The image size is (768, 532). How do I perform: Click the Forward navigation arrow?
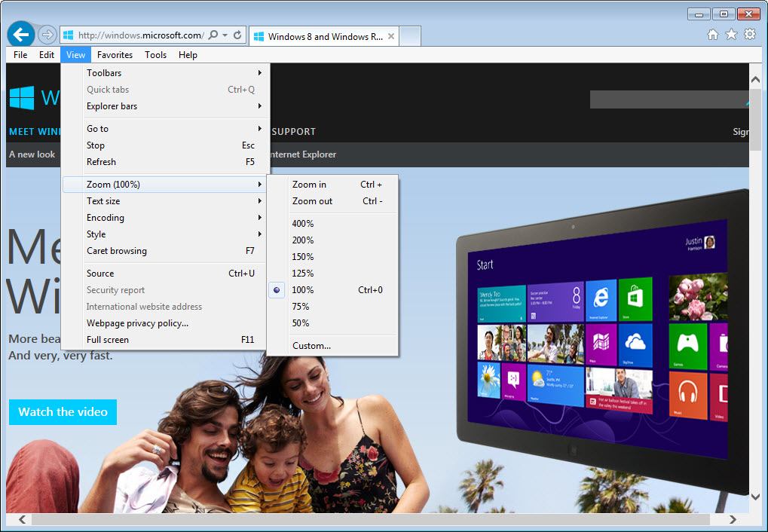tap(47, 35)
